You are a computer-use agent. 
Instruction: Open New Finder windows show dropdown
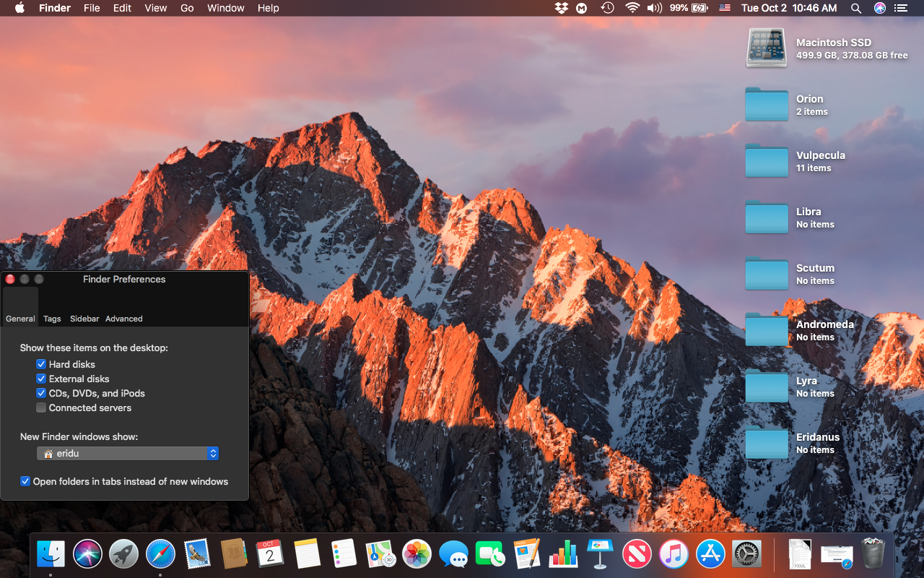(128, 454)
